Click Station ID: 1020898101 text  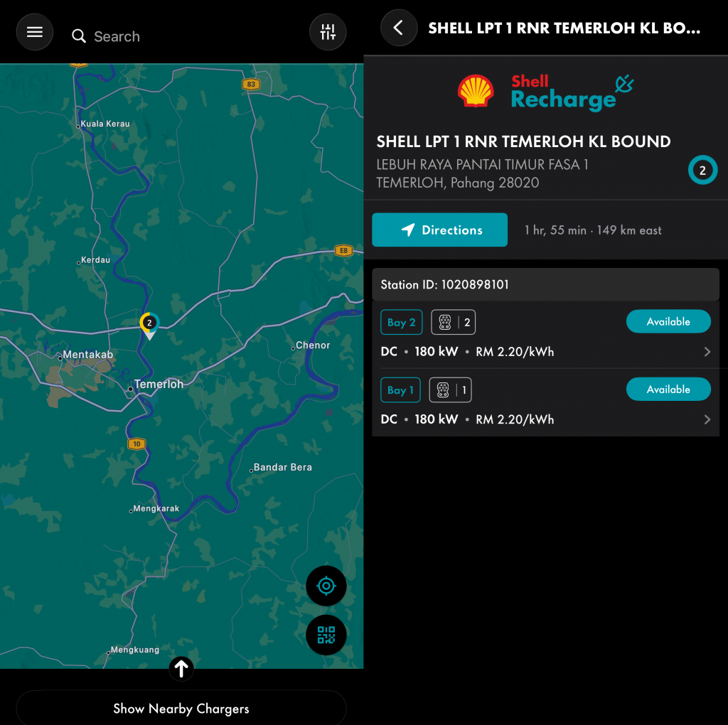(x=445, y=284)
